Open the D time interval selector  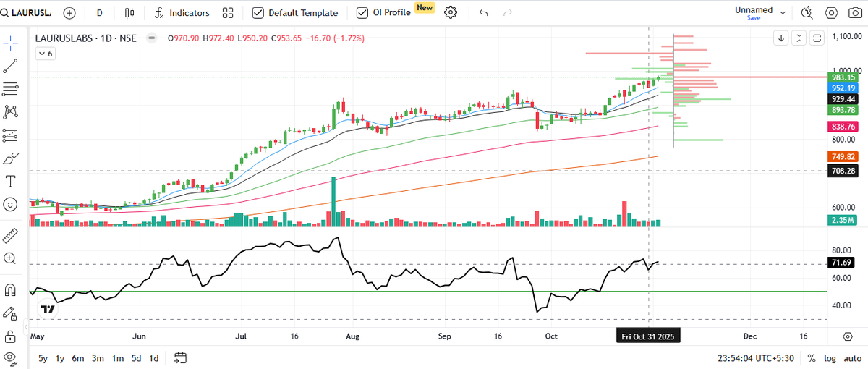99,13
